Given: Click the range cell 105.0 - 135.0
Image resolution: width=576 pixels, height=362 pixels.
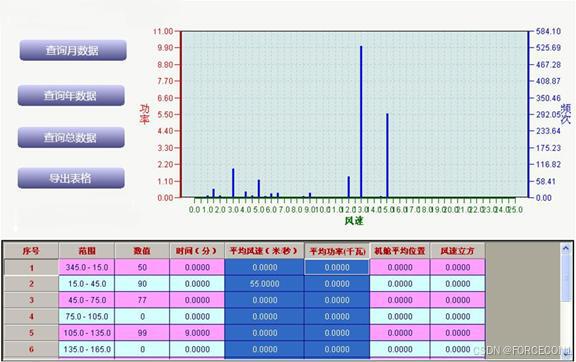Looking at the screenshot, I should tap(87, 333).
